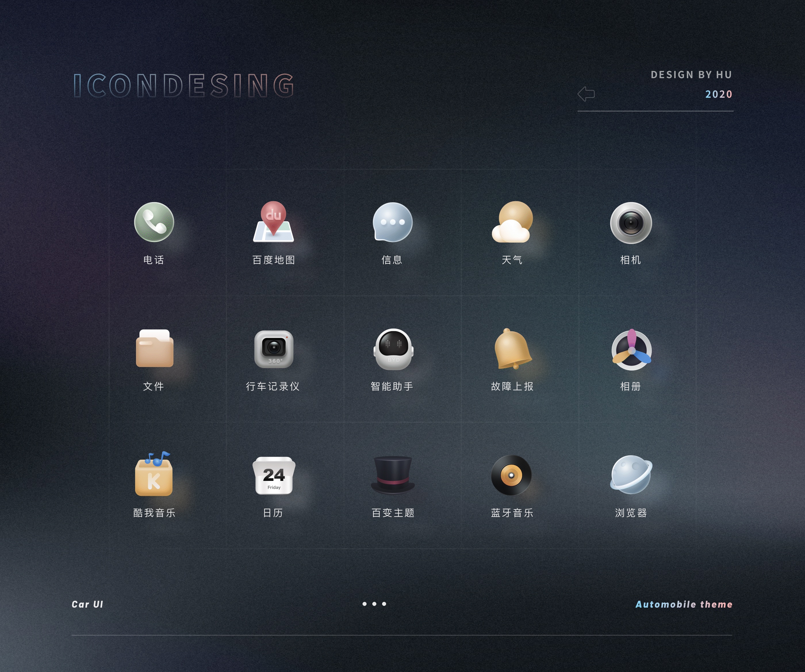
Task: Click the Automobile theme text
Action: 684,604
